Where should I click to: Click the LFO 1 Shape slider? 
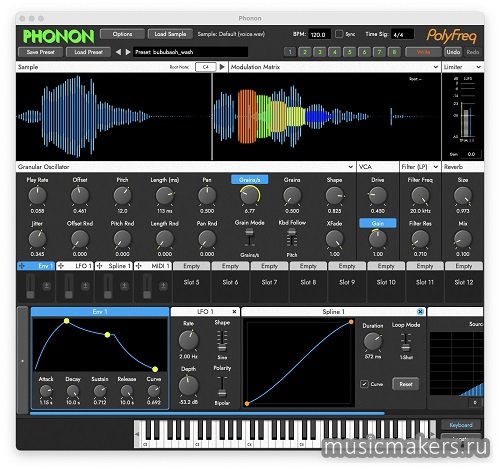[222, 341]
